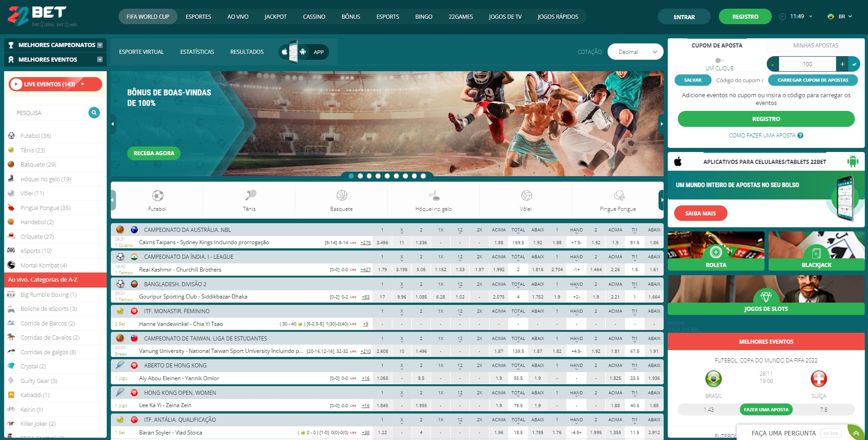Enable the UM CLIQUE toggle
This screenshot has width=868, height=440.
coord(721,60)
